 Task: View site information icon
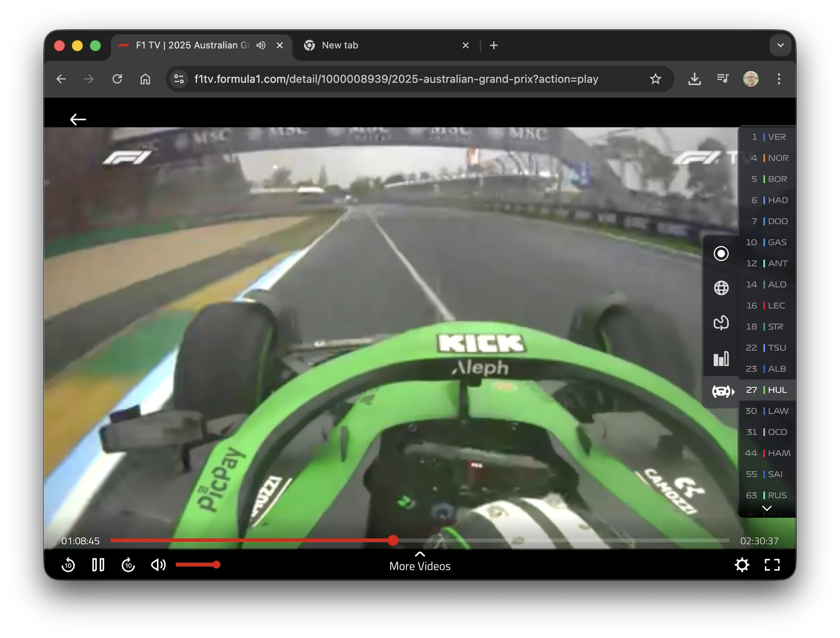[x=179, y=79]
